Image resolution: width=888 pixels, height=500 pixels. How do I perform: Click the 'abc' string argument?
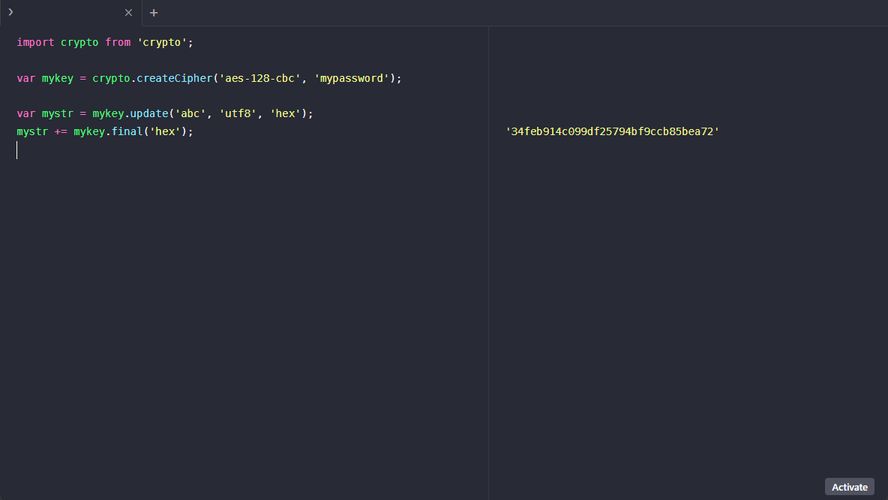coord(190,114)
